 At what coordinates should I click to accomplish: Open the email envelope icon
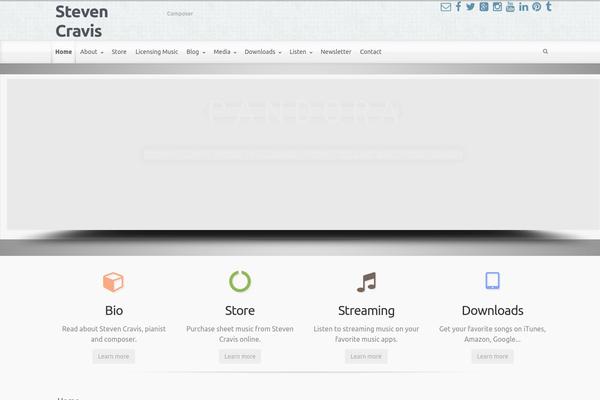445,7
